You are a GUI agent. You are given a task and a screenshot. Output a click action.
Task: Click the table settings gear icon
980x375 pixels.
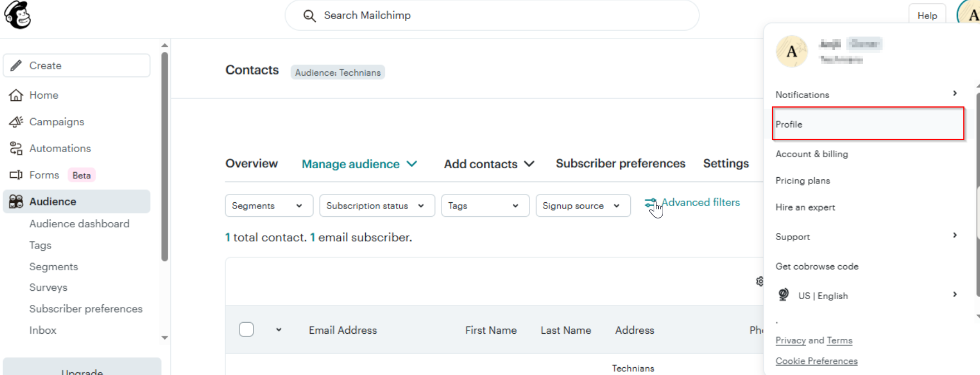tap(759, 281)
